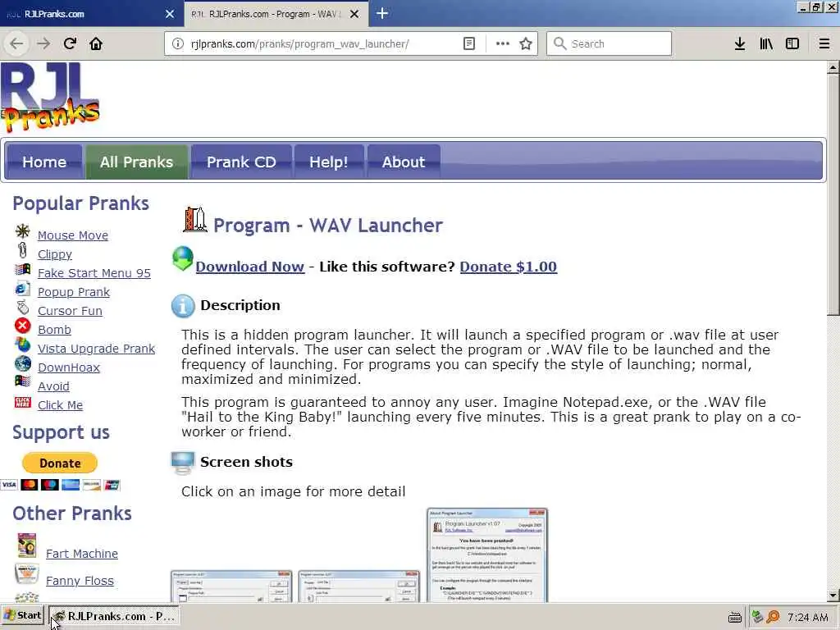Open the Cursor Fun link
Screen dimensions: 840x630
(70, 311)
